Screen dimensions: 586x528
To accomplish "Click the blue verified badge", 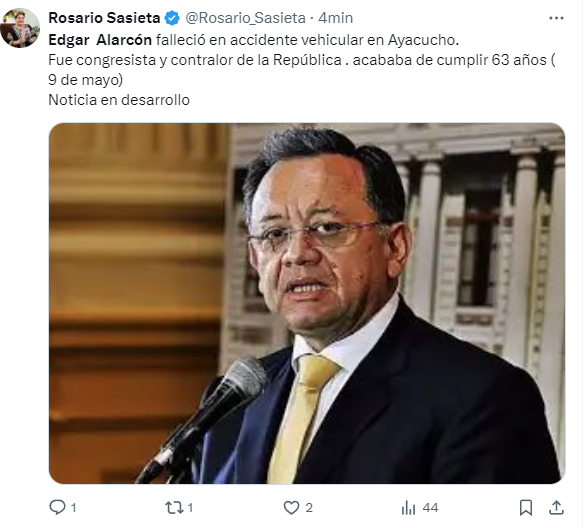I will coord(172,18).
